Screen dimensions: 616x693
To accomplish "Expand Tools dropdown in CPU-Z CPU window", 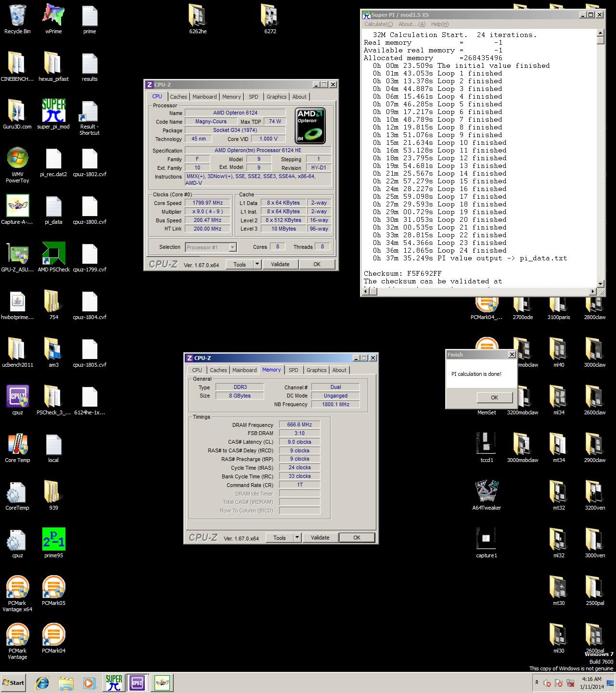I will [257, 264].
